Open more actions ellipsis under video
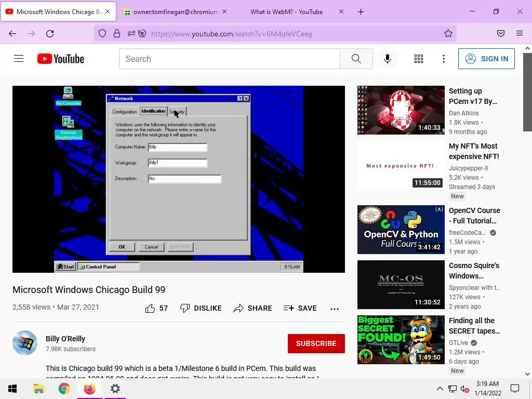This screenshot has width=532, height=399. (335, 309)
